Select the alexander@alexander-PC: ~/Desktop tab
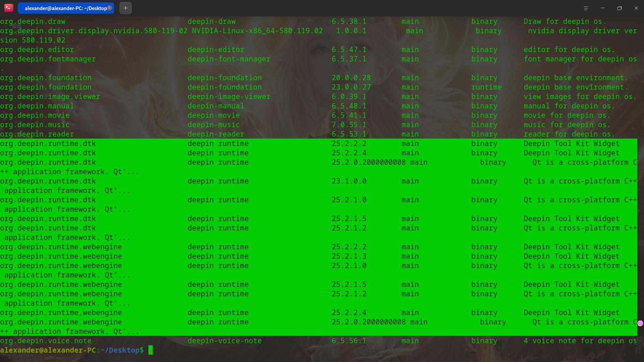644x362 pixels. 66,8
